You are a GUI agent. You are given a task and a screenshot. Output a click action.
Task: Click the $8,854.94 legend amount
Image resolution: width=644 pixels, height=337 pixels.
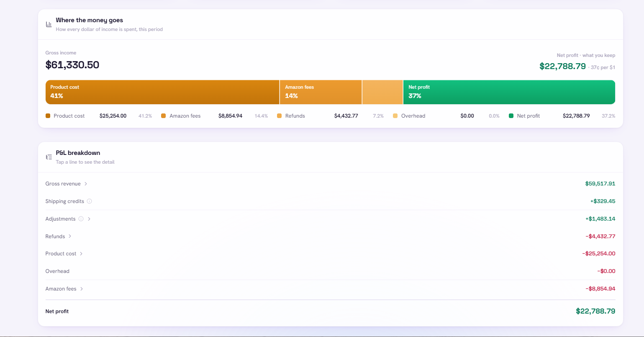click(230, 116)
